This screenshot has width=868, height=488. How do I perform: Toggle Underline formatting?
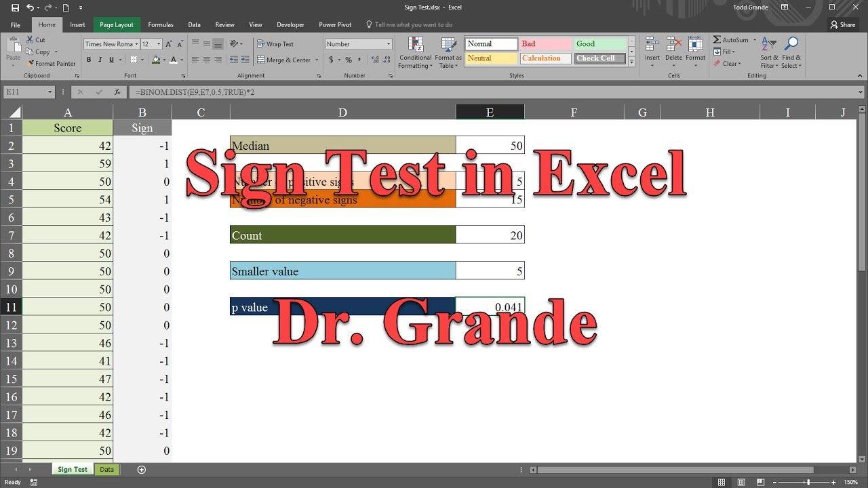[x=111, y=60]
